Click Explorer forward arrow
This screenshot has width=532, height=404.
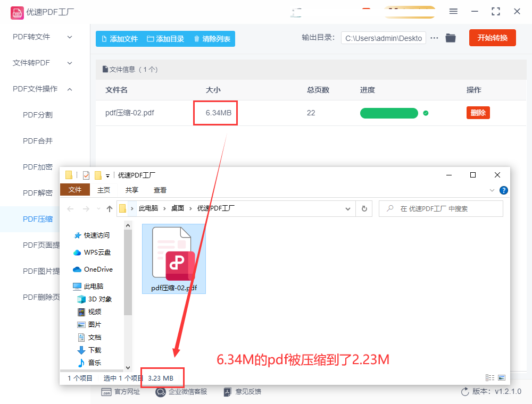(x=86, y=209)
